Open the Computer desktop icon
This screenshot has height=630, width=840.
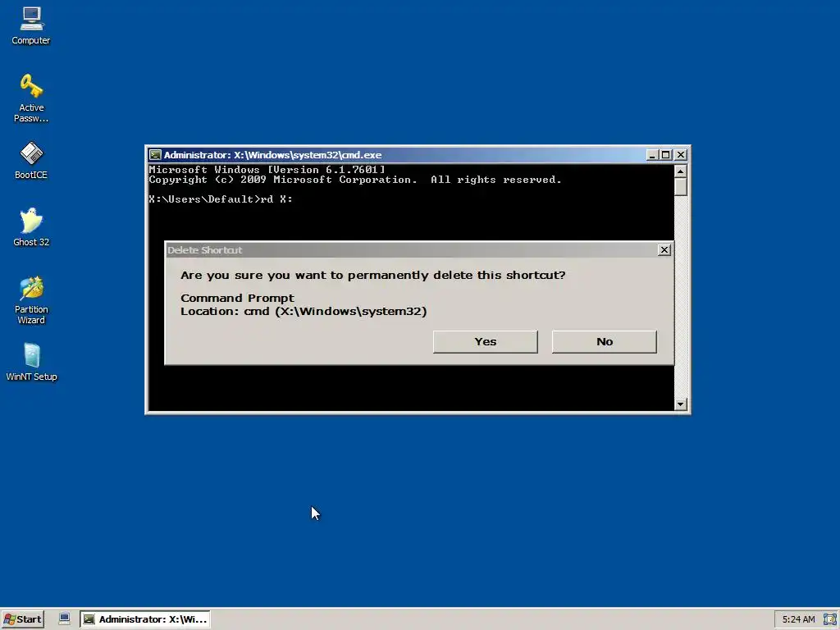(31, 25)
